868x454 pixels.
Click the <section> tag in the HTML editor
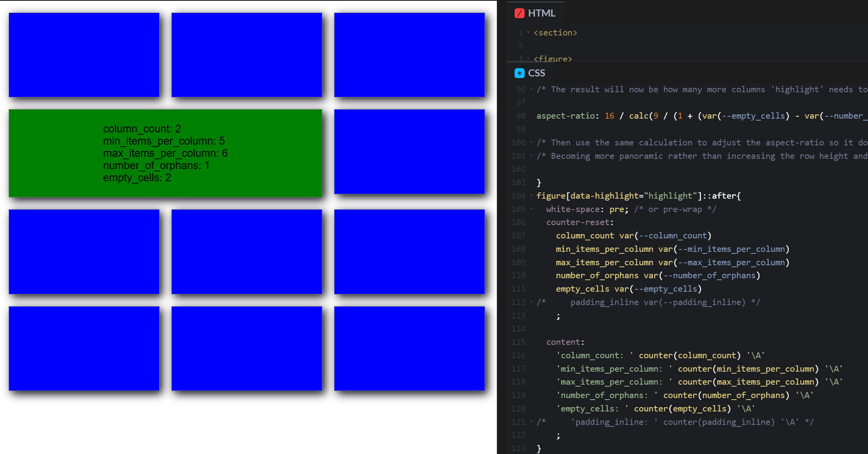point(555,33)
